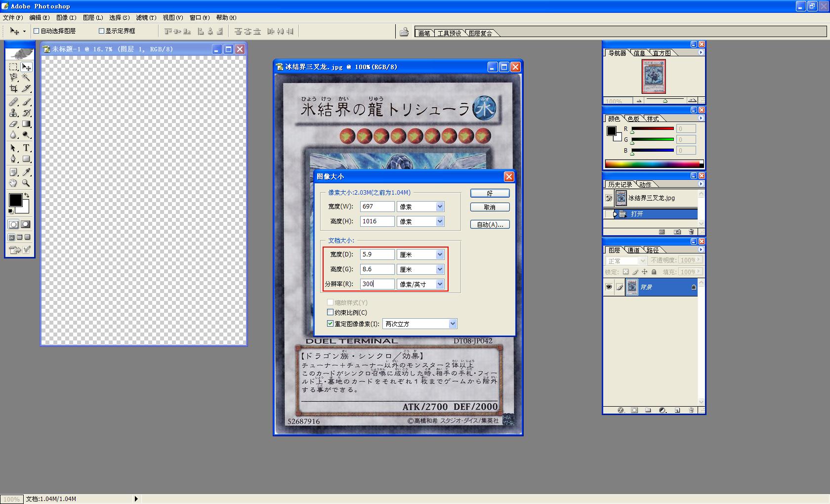
Task: Open the 图像 menu
Action: pyautogui.click(x=66, y=17)
